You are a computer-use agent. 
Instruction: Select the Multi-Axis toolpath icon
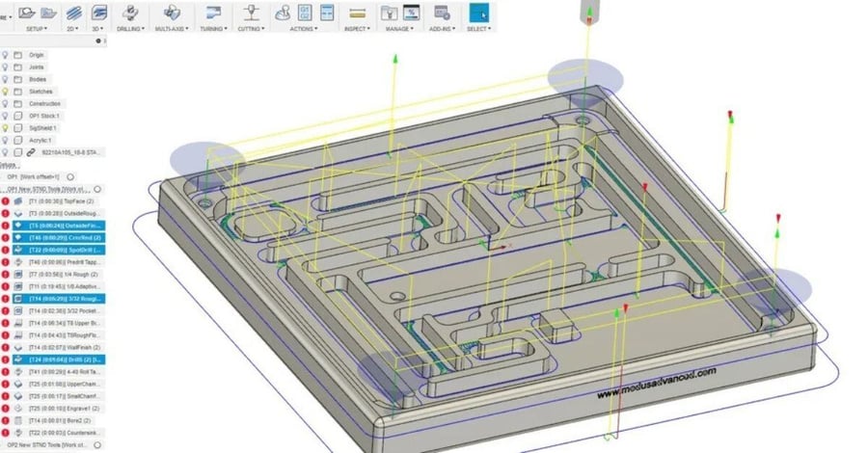click(172, 13)
